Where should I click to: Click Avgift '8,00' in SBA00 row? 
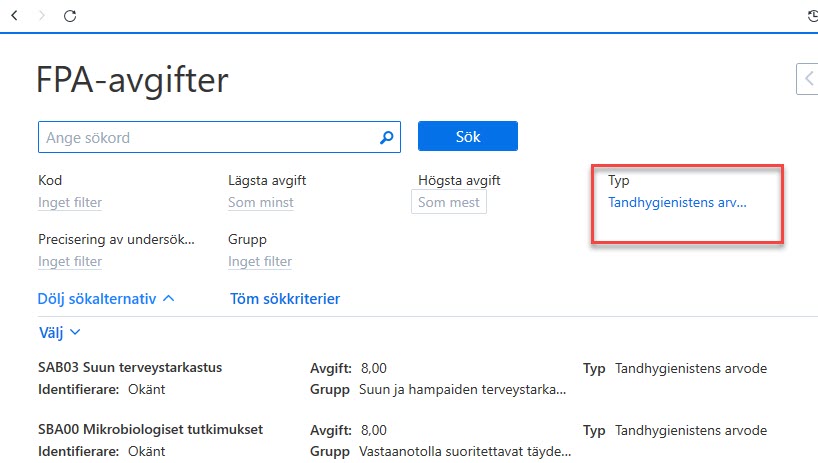click(374, 430)
